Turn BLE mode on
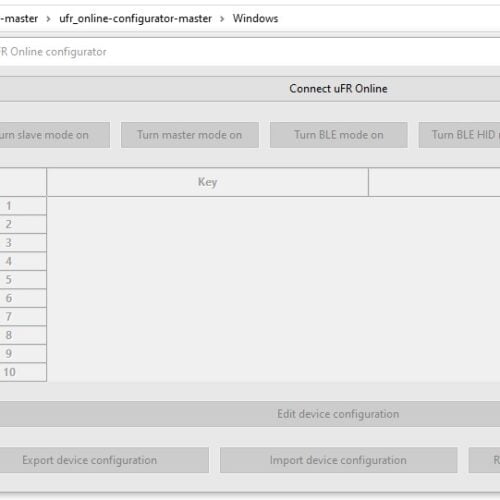 click(339, 135)
